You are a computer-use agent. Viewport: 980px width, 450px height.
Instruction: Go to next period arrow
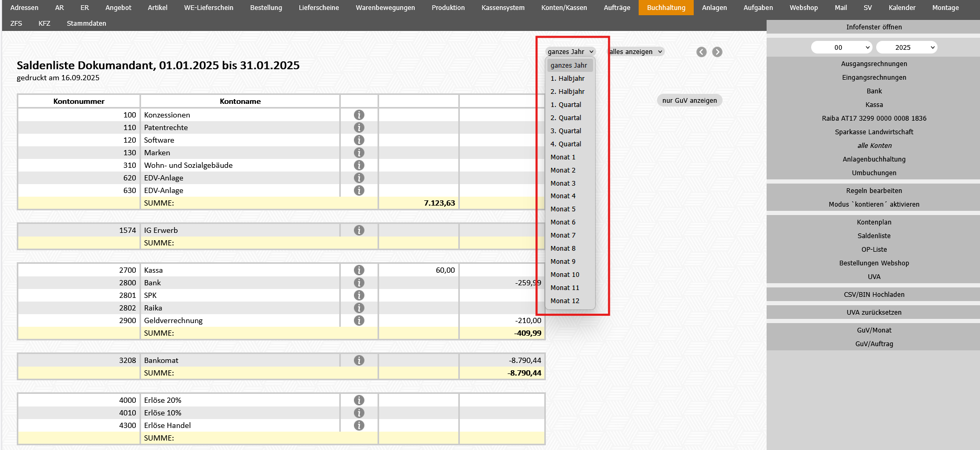click(717, 52)
